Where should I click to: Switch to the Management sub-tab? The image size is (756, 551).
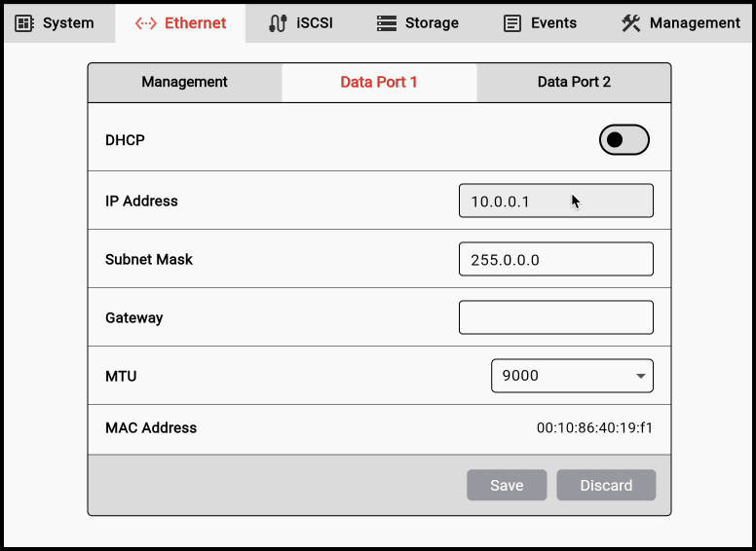point(184,82)
